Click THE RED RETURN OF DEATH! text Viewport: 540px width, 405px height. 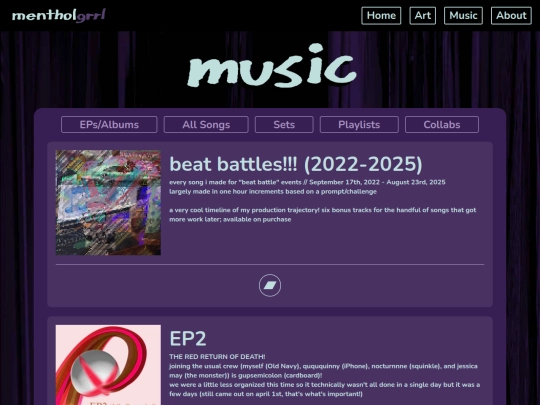[217, 357]
